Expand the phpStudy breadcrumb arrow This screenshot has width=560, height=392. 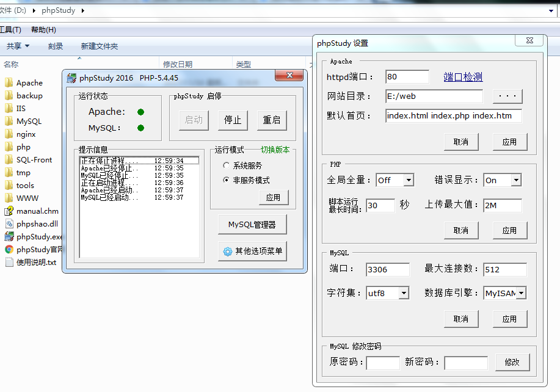[83, 10]
